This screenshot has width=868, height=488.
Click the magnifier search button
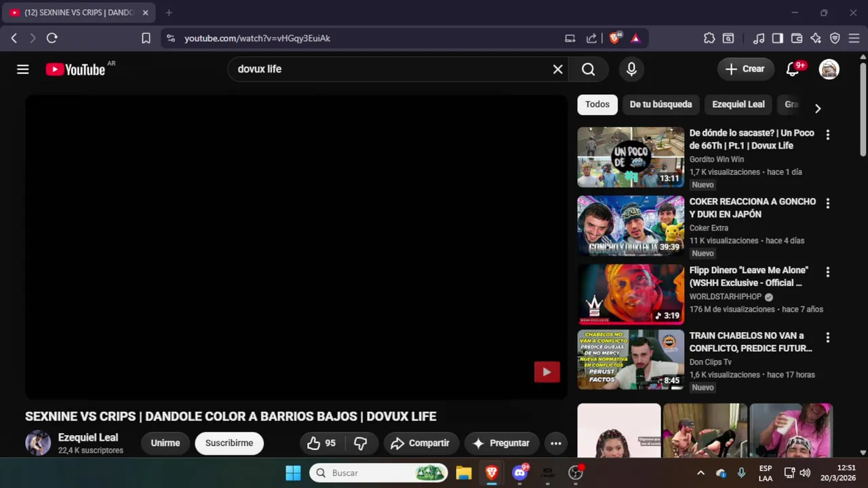589,69
